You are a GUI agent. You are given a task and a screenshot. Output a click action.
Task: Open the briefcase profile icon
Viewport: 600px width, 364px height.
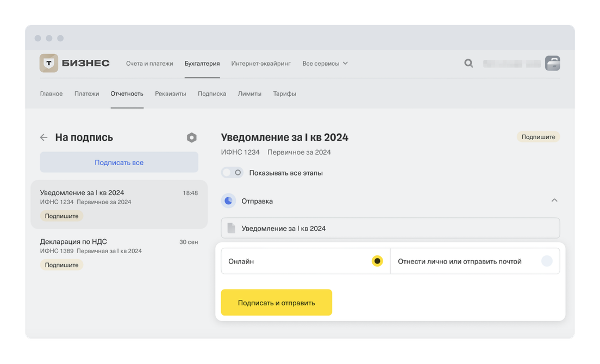(x=552, y=64)
